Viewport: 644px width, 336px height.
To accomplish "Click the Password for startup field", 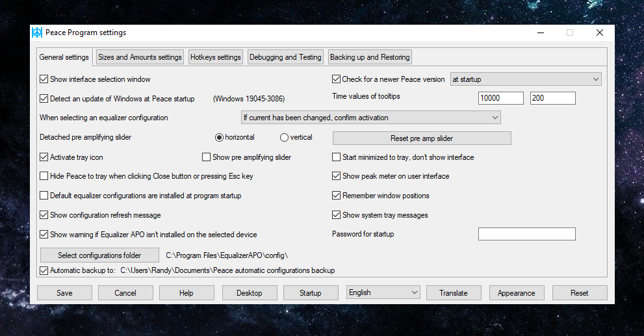I will coord(527,234).
